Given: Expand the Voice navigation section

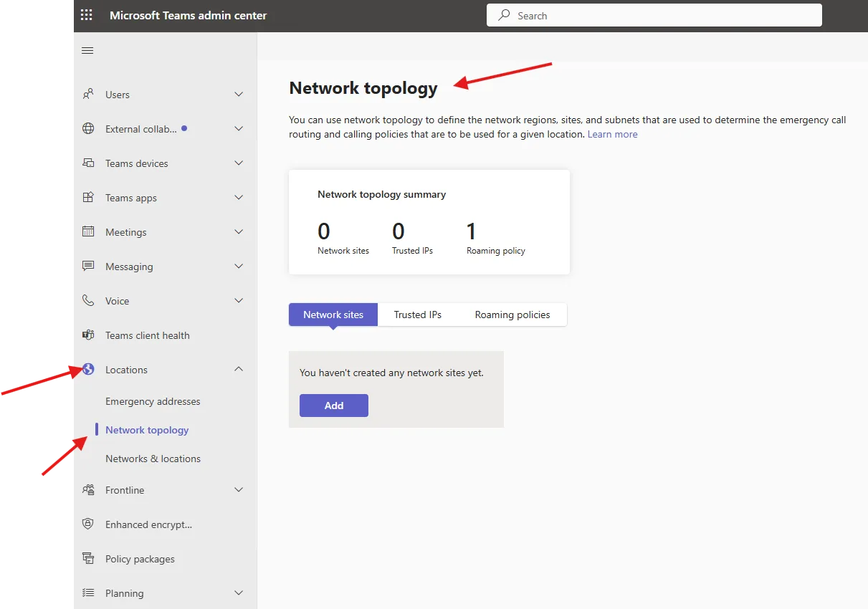Looking at the screenshot, I should point(239,300).
